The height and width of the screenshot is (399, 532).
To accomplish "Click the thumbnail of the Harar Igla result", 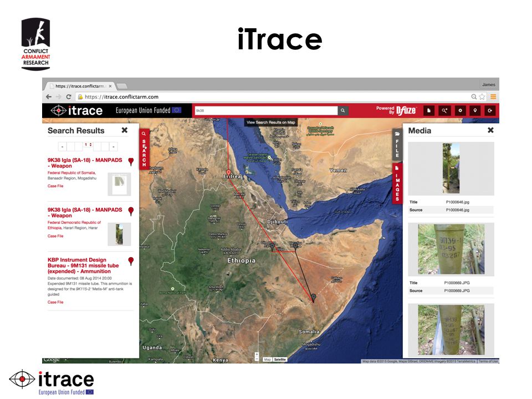I will pyautogui.click(x=119, y=234).
